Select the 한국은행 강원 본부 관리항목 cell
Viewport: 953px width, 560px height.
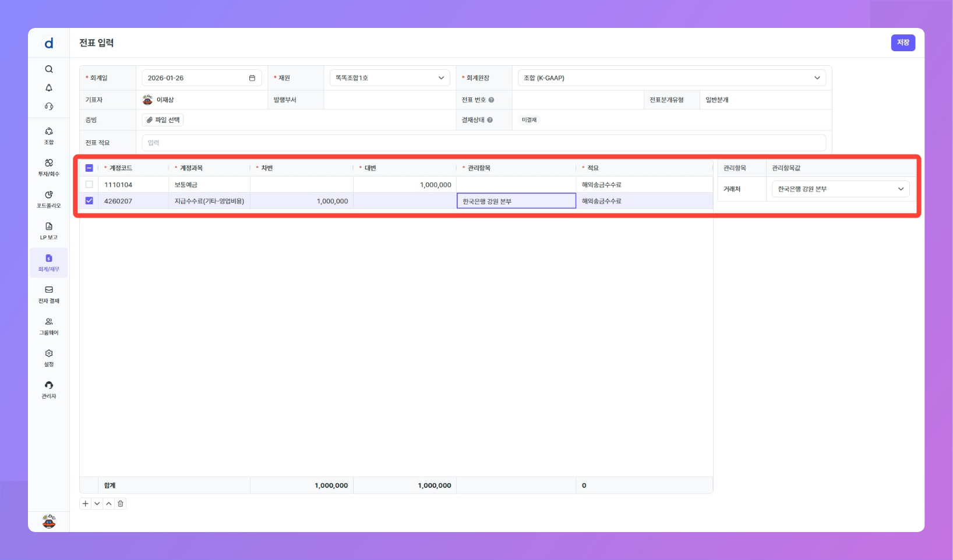516,201
